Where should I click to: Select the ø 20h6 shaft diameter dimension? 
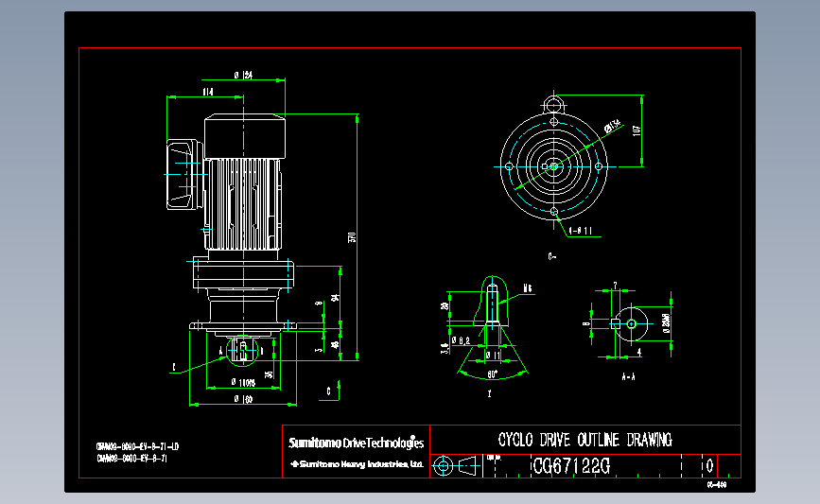[x=666, y=323]
